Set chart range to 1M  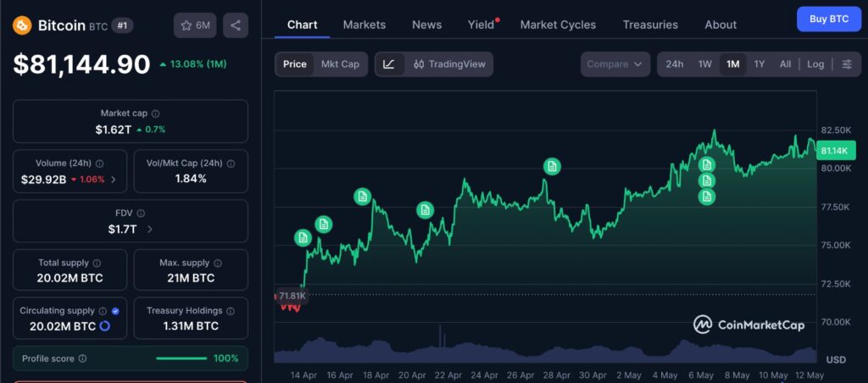point(733,64)
